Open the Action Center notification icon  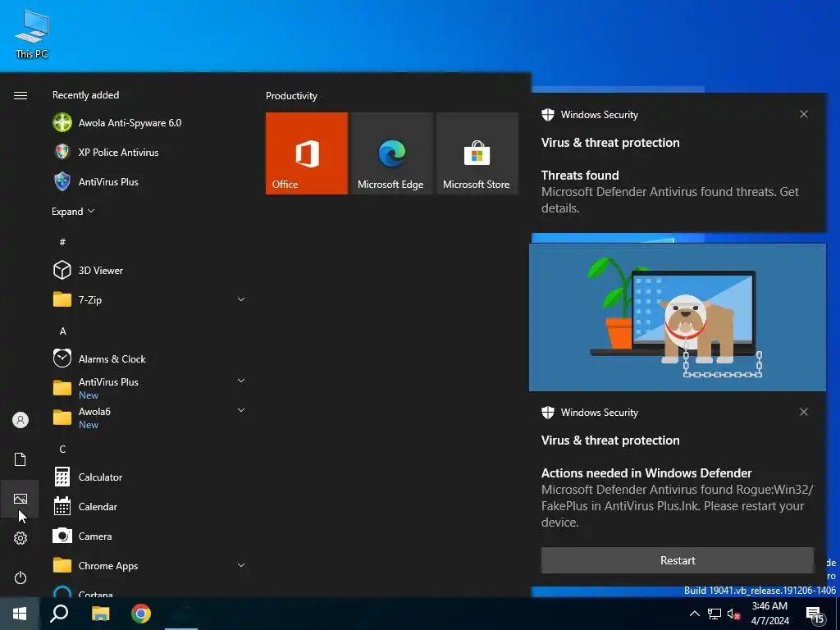point(815,614)
